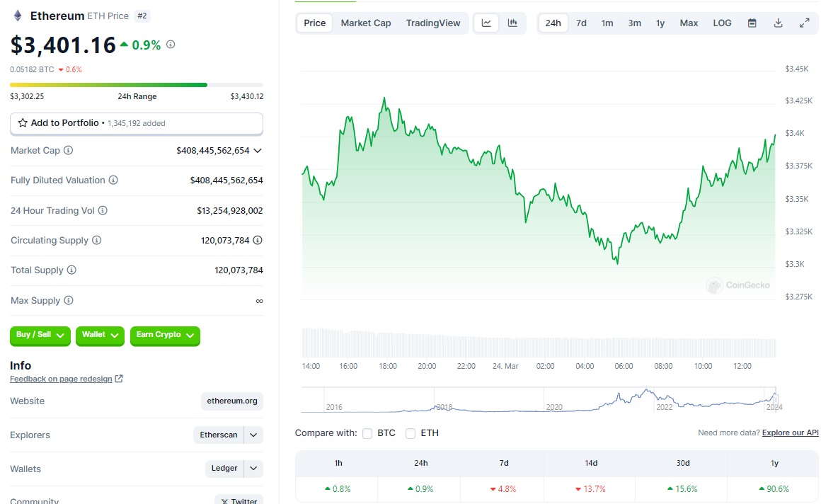Click the $13,254,928,002 trading volume value
The width and height of the screenshot is (821, 504).
pos(230,211)
